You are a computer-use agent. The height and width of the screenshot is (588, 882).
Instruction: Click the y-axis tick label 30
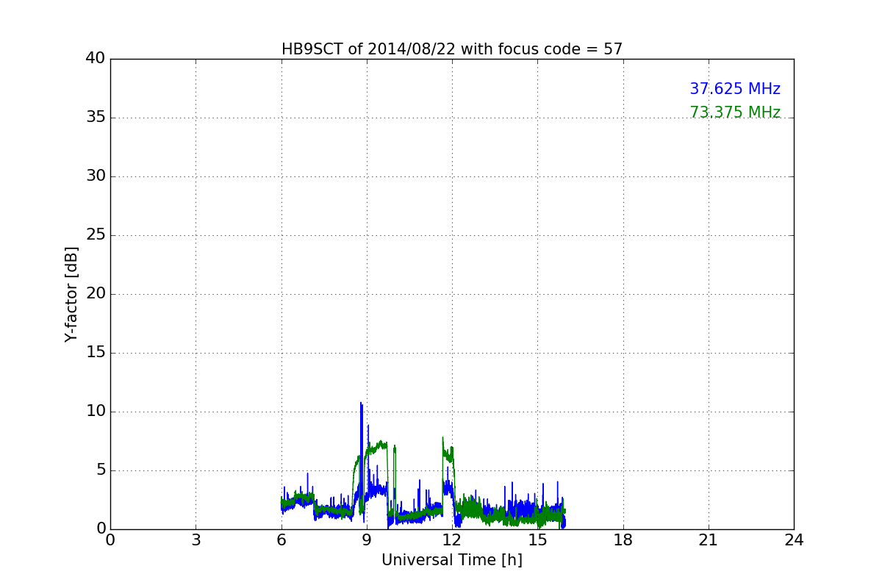96,176
